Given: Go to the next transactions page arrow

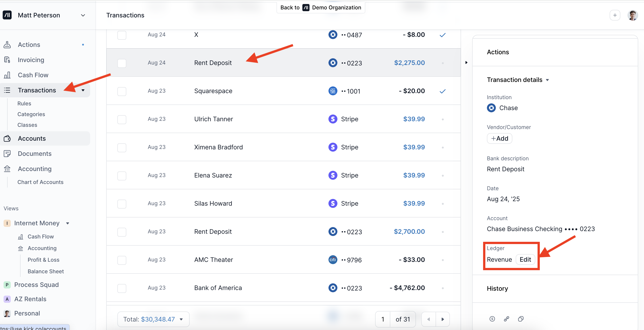Looking at the screenshot, I should [443, 319].
